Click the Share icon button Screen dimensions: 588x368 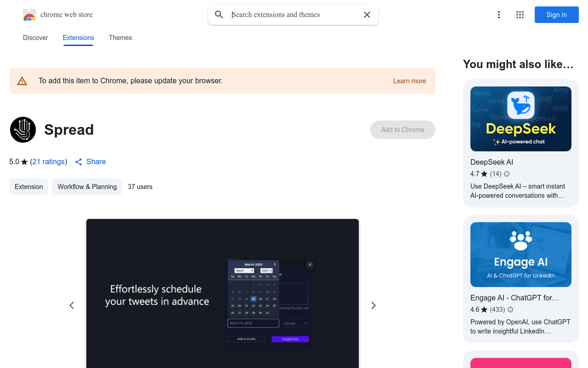(x=79, y=162)
